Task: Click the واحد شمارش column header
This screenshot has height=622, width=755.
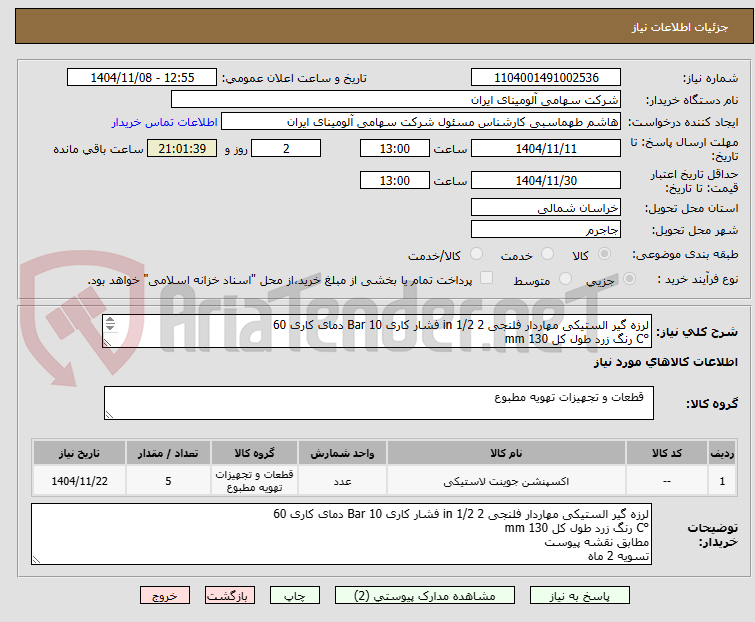Action: [x=342, y=453]
